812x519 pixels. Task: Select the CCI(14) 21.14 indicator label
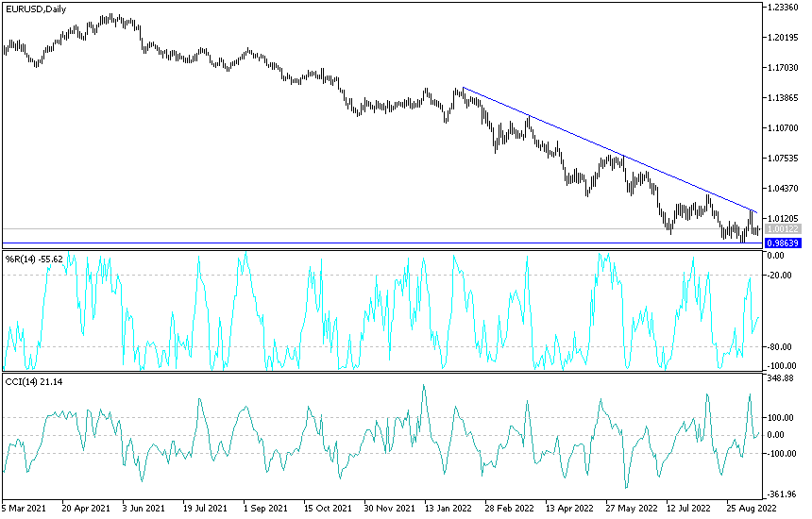[34, 382]
